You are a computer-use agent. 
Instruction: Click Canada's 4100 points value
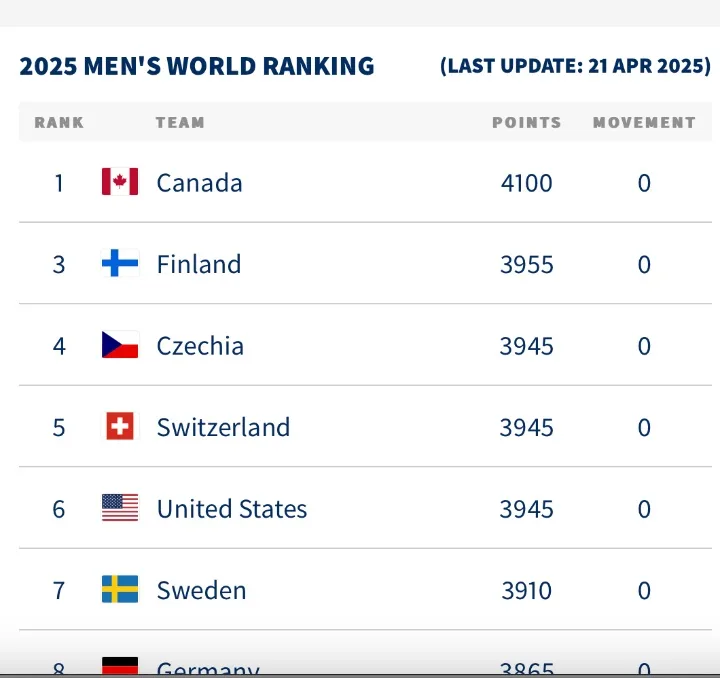pyautogui.click(x=527, y=183)
